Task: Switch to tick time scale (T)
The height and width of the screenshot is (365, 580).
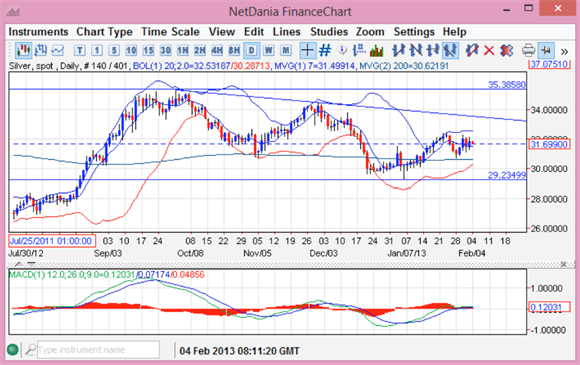Action: tap(80, 50)
